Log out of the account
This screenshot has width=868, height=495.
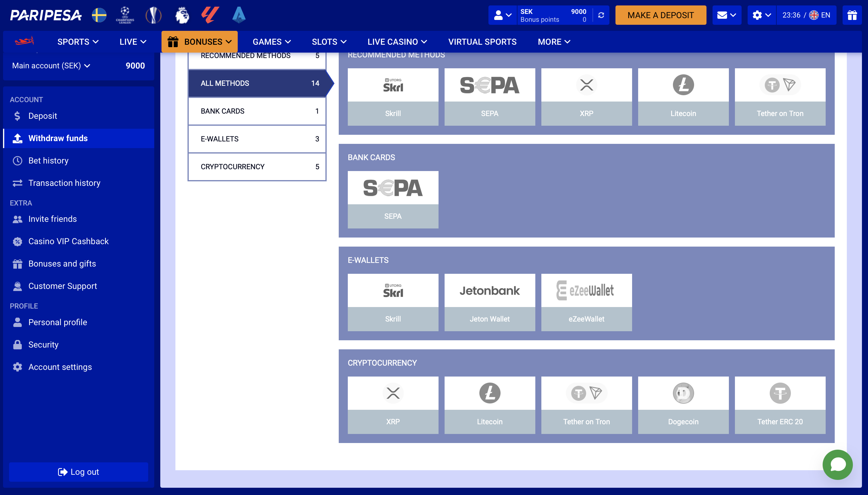coord(79,472)
